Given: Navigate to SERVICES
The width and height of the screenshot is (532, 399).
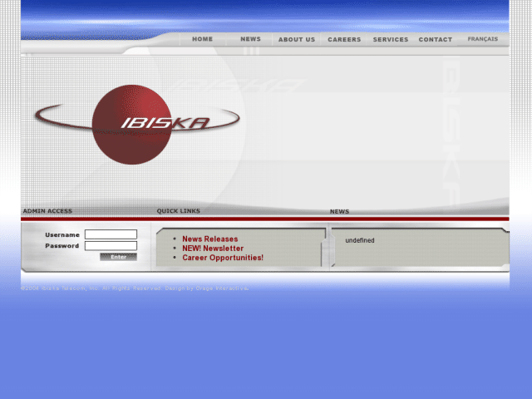Looking at the screenshot, I should [x=391, y=39].
